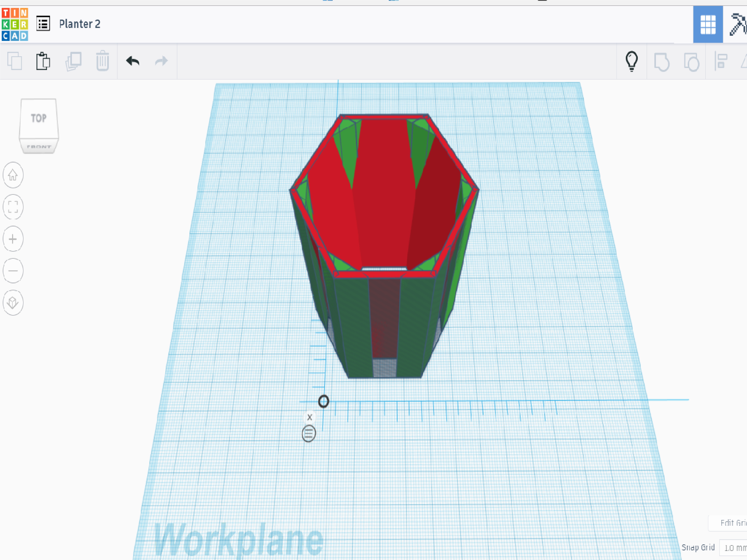This screenshot has width=747, height=560.
Task: Zoom out with minus button
Action: click(x=13, y=271)
